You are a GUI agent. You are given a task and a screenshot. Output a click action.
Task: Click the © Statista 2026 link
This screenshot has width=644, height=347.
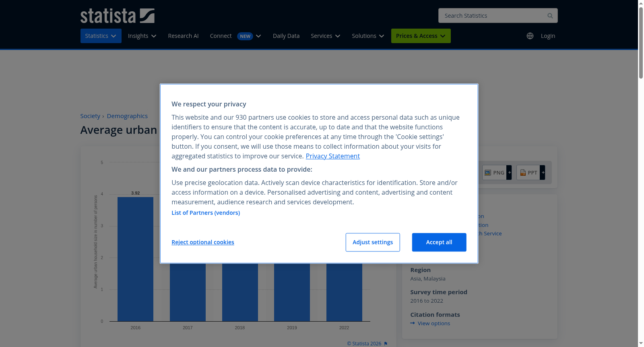pos(364,344)
